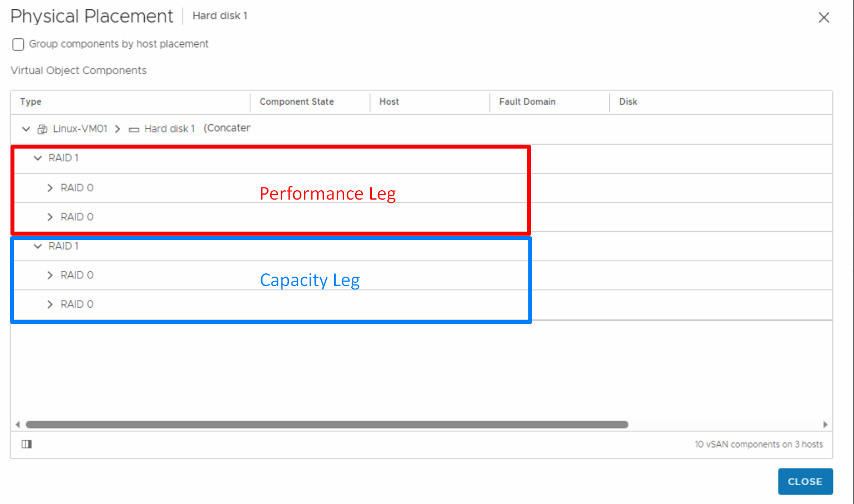Expand the last RAID 0 under Capacity Leg
The width and height of the screenshot is (854, 504).
tap(49, 304)
